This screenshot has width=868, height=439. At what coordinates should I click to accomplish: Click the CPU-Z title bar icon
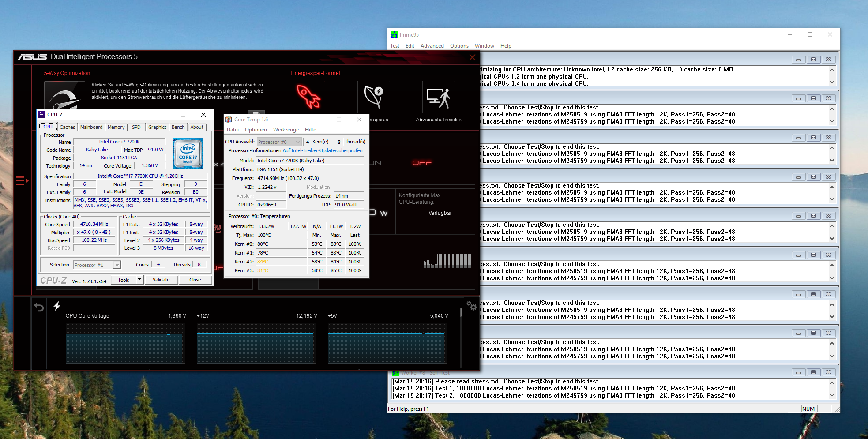42,115
